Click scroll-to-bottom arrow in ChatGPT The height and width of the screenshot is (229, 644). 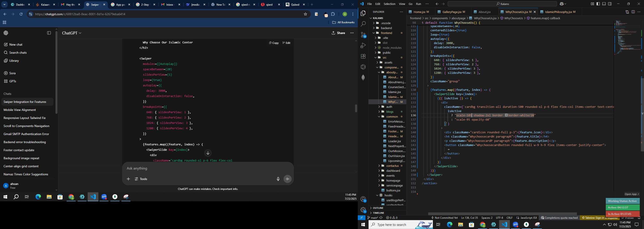point(208,153)
